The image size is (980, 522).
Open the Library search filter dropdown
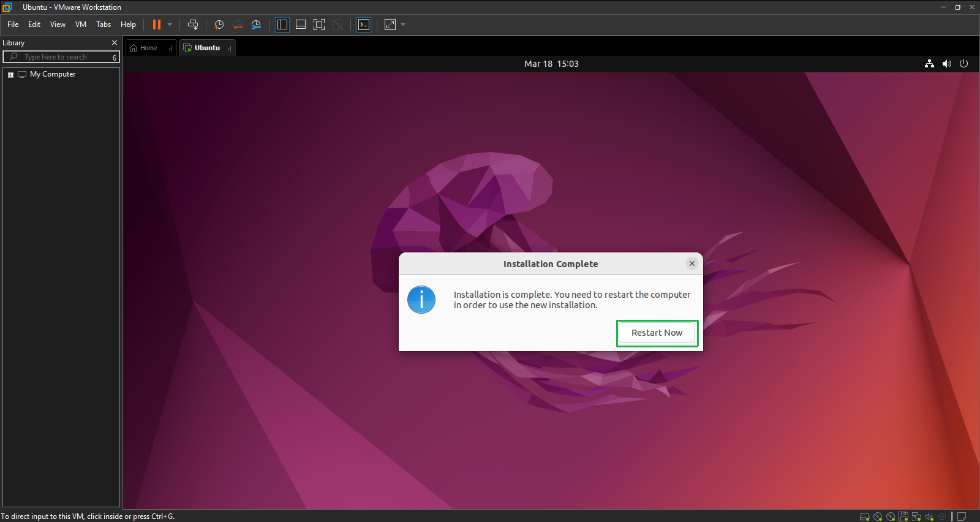(x=115, y=57)
